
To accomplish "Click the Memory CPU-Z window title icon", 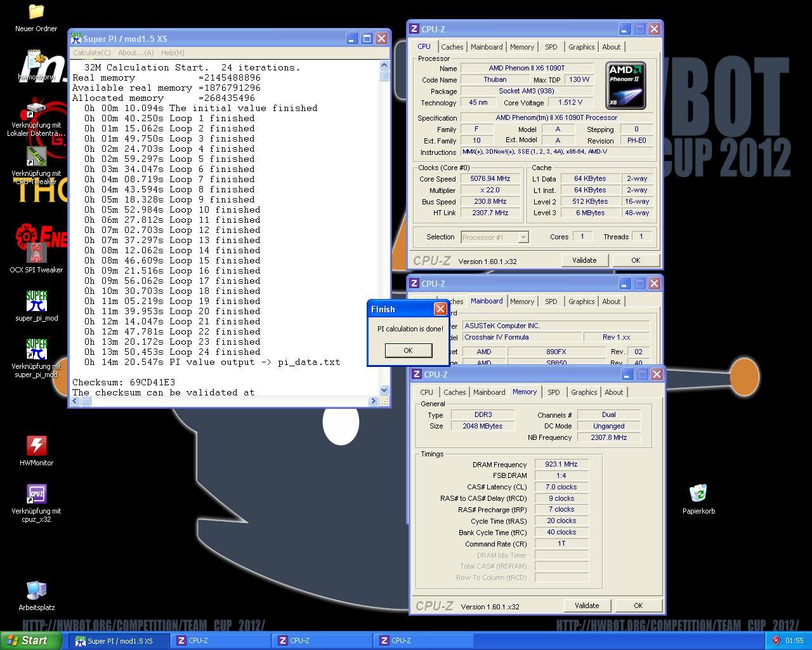I will (417, 375).
